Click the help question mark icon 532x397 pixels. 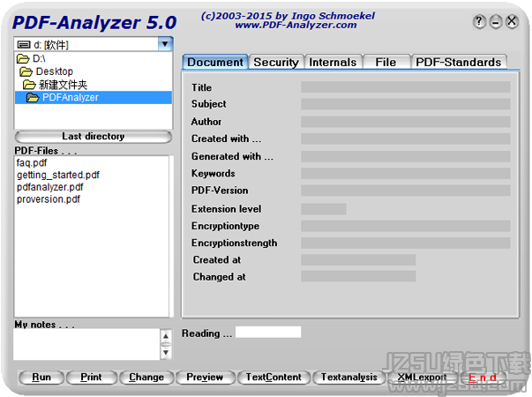point(479,22)
